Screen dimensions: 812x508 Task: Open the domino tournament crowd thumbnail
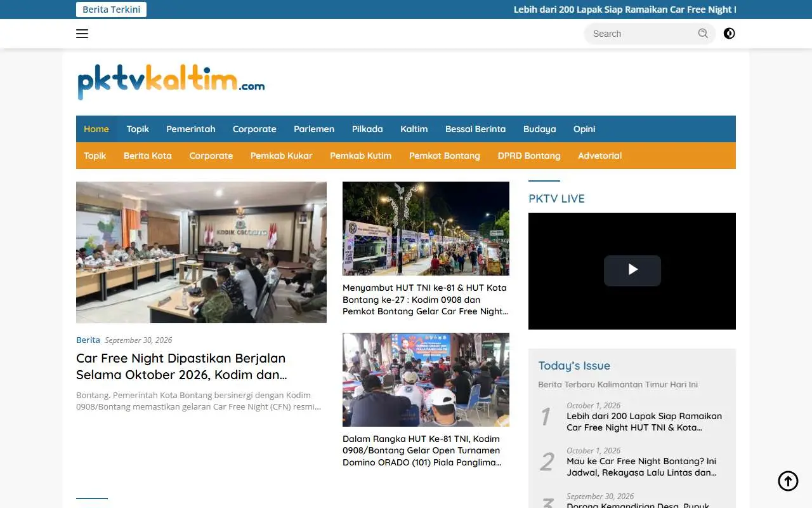tap(426, 380)
